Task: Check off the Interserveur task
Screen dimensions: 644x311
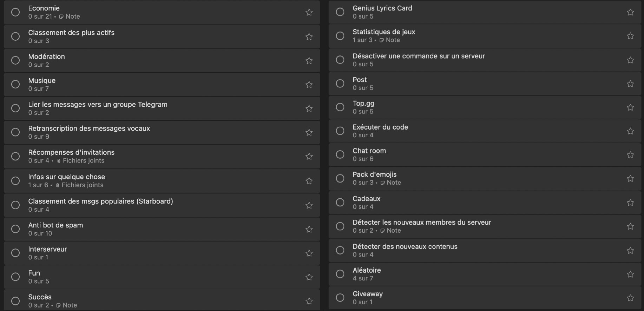Action: [x=15, y=253]
